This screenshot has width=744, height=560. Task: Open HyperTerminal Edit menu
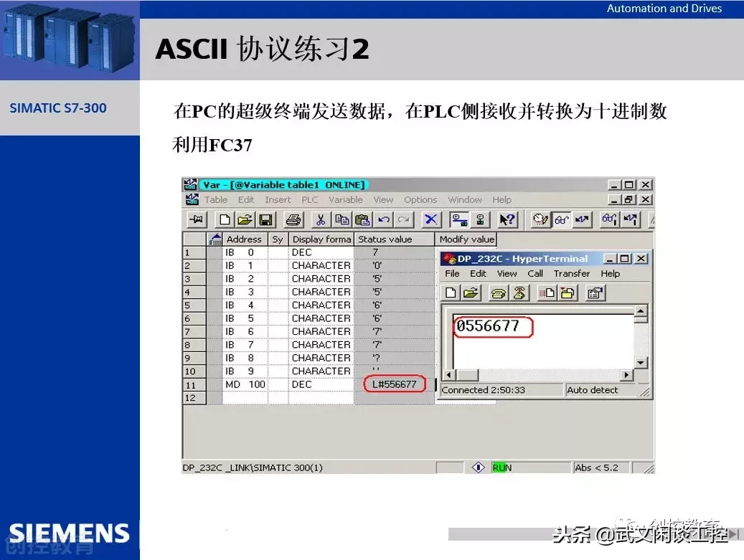tap(478, 274)
